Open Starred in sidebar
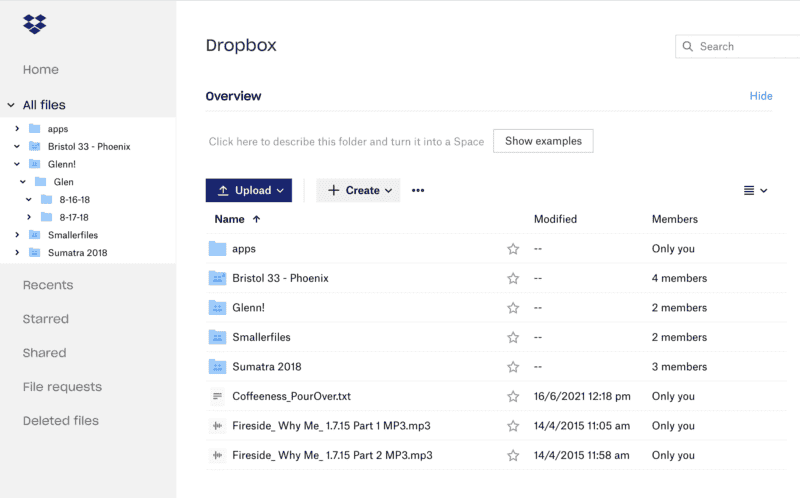Viewport: 800px width, 498px height. pyautogui.click(x=45, y=319)
